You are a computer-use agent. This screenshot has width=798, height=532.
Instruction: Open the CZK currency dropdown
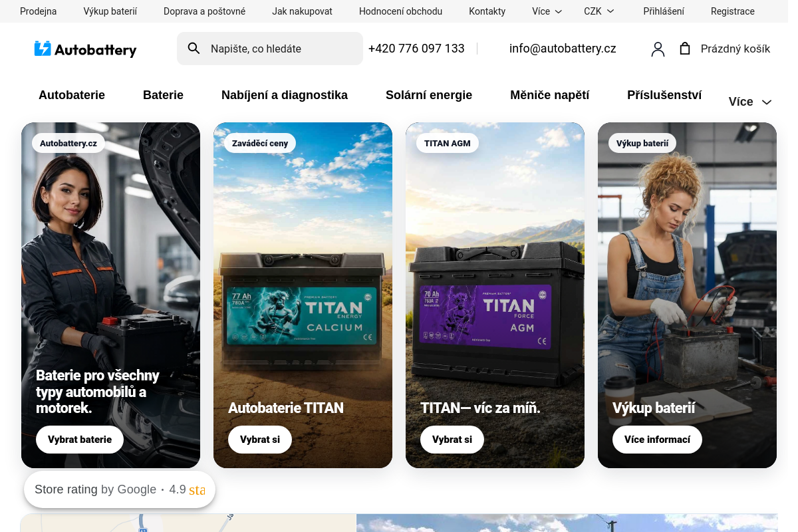[598, 11]
